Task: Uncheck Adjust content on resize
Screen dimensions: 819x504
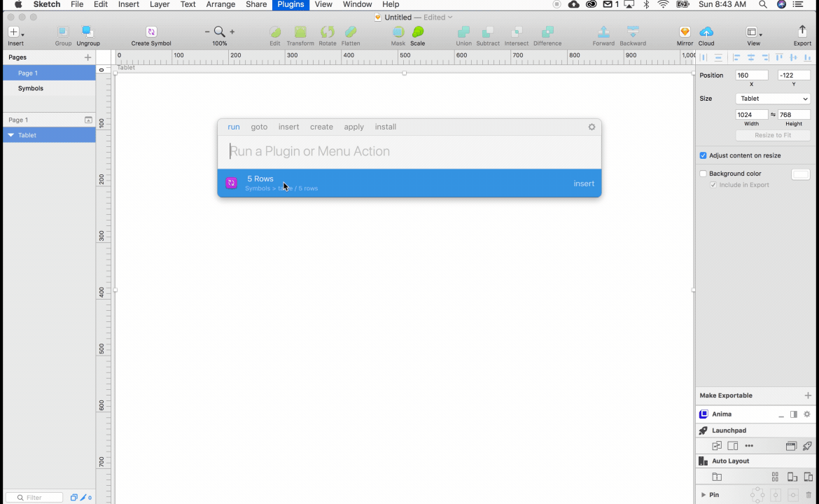Action: (x=703, y=155)
